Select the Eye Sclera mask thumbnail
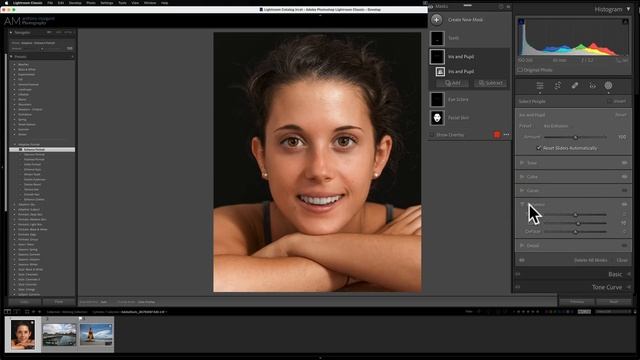The width and height of the screenshot is (640, 360). click(x=437, y=99)
